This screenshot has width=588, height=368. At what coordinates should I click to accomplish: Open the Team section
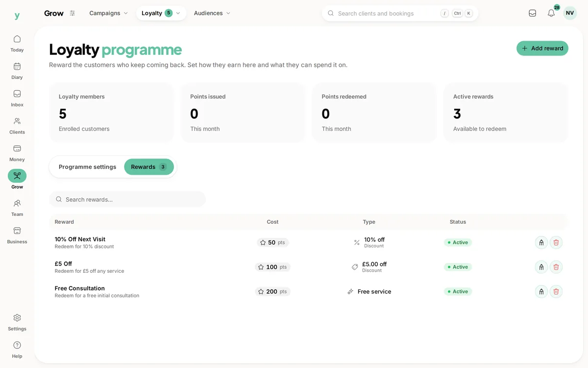pyautogui.click(x=17, y=208)
